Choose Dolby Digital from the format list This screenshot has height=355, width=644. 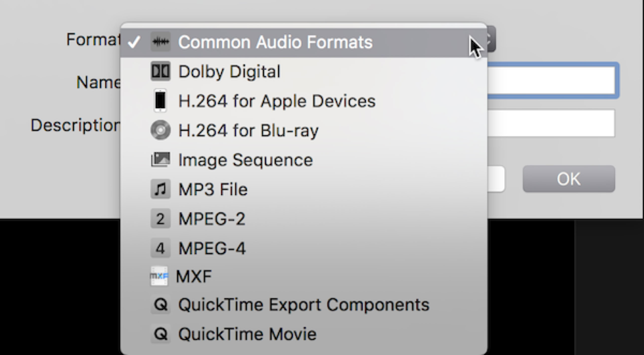coord(229,72)
